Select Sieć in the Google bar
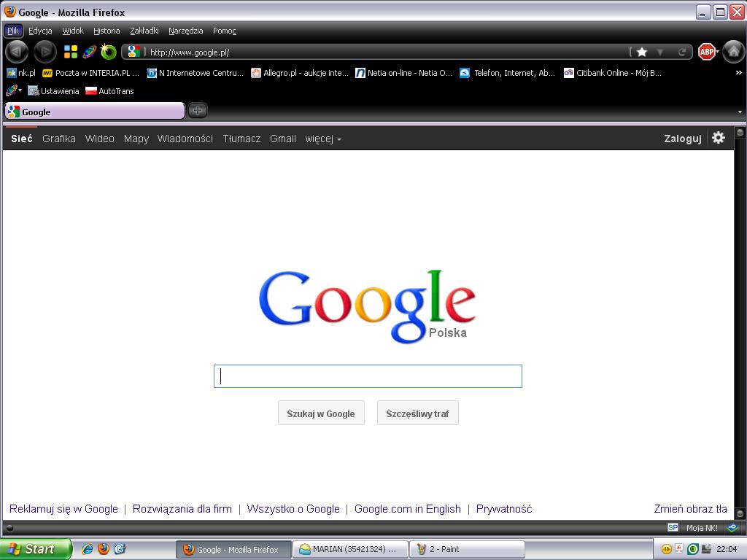This screenshot has width=747, height=560. pos(22,139)
